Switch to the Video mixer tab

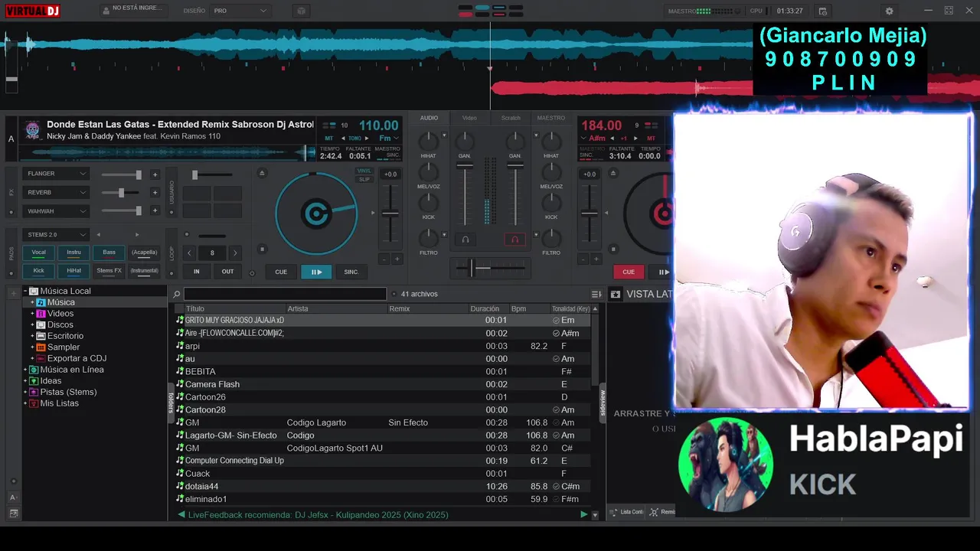click(469, 118)
